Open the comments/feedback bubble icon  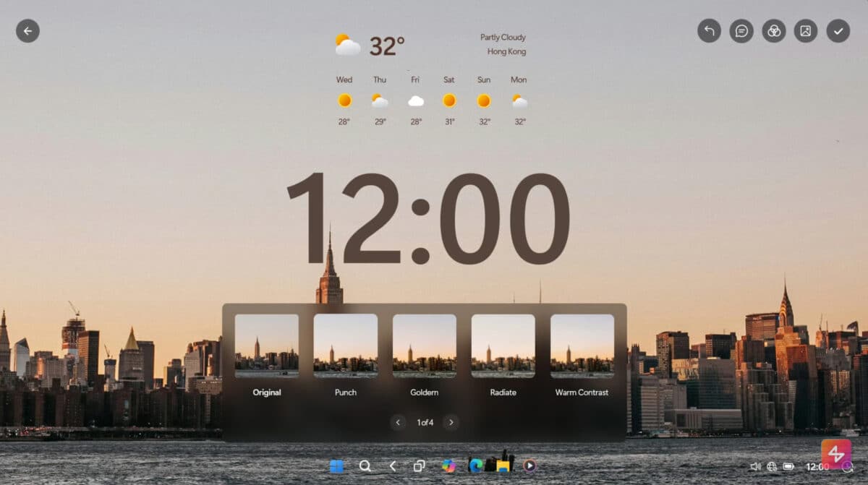coord(741,31)
